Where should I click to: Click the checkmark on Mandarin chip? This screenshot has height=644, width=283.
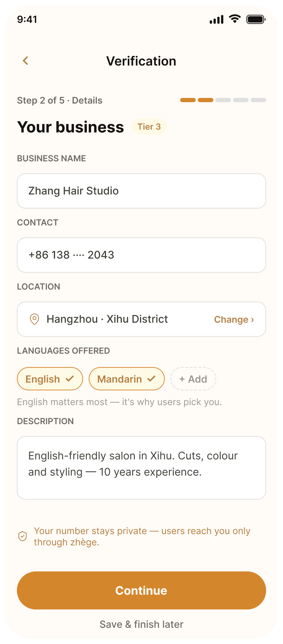(151, 379)
